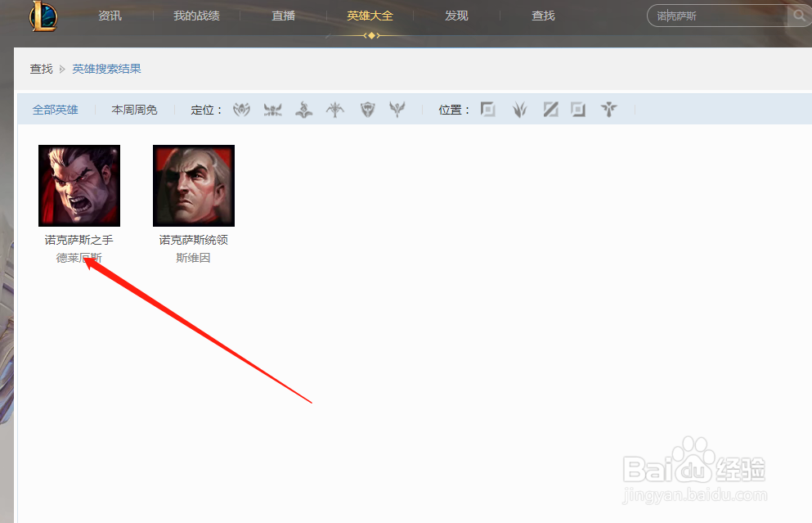812x523 pixels.
Task: Open the 查找 tab in navigation
Action: (543, 16)
